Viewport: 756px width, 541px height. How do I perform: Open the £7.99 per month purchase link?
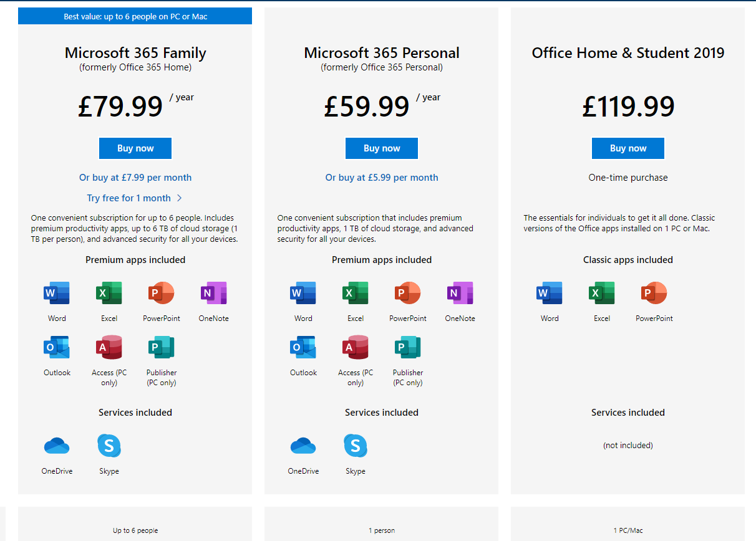tap(135, 178)
